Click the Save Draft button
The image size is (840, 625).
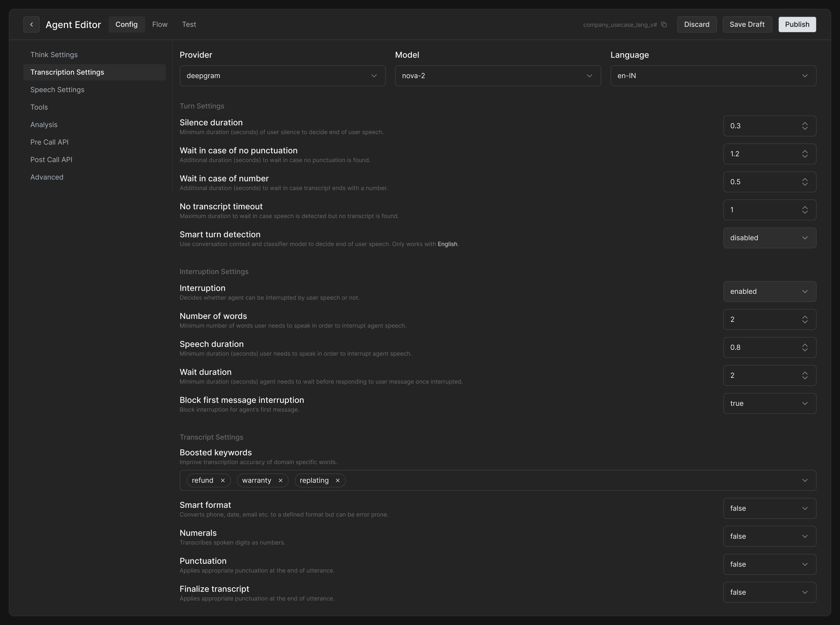747,24
